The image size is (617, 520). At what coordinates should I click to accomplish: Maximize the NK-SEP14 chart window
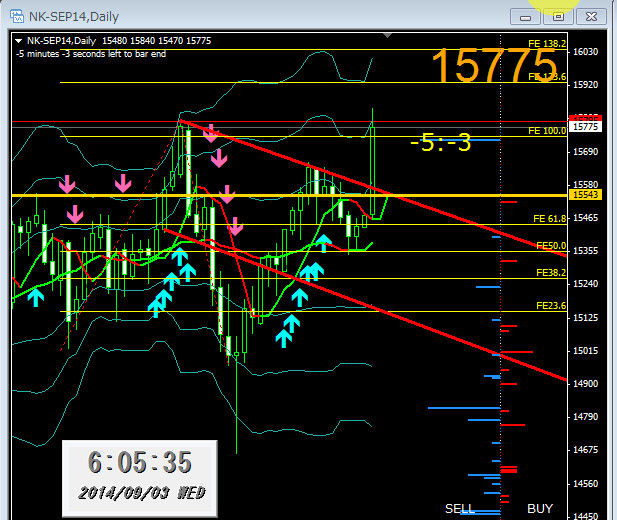(558, 17)
